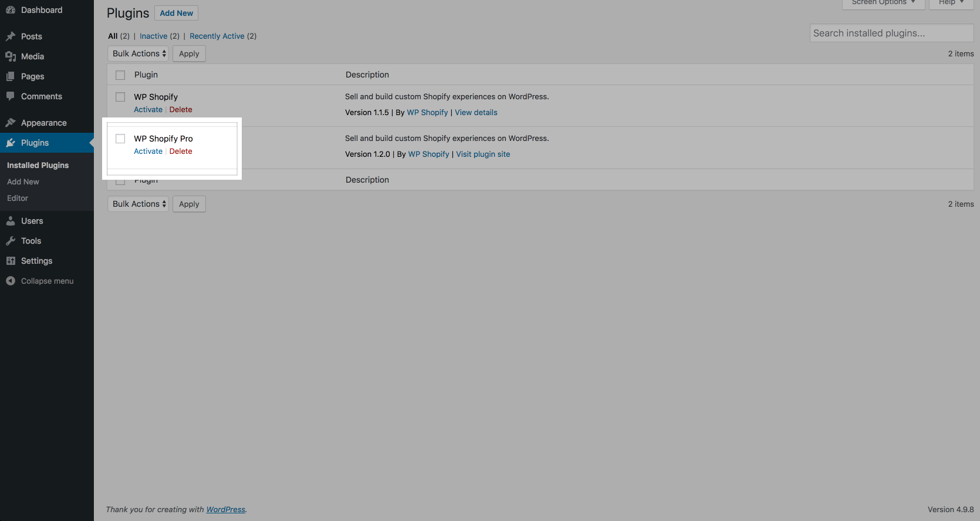This screenshot has height=521, width=980.
Task: Tick the select-all checkbox in table header
Action: click(x=120, y=75)
